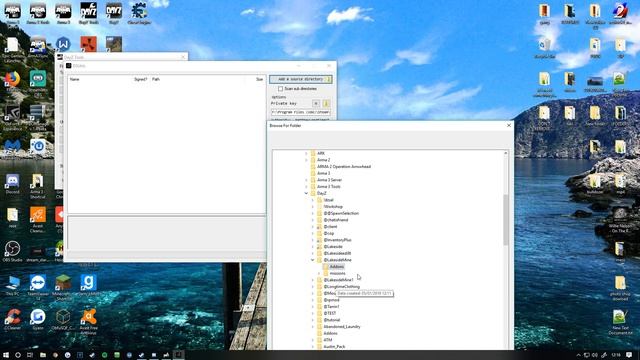Click the folder tree scroll-up arrow

click(506, 153)
